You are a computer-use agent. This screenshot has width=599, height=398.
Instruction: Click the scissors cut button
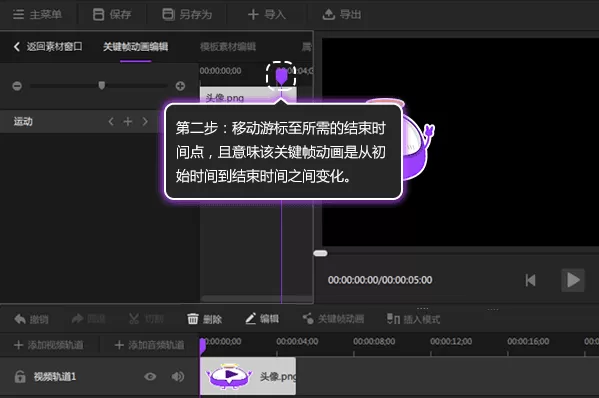(146, 319)
